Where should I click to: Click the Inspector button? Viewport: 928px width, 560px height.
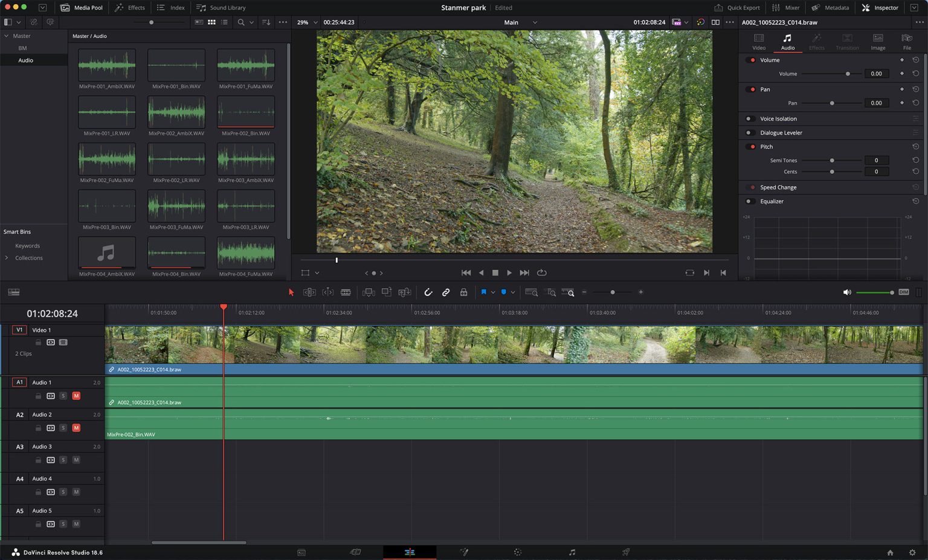click(x=880, y=8)
